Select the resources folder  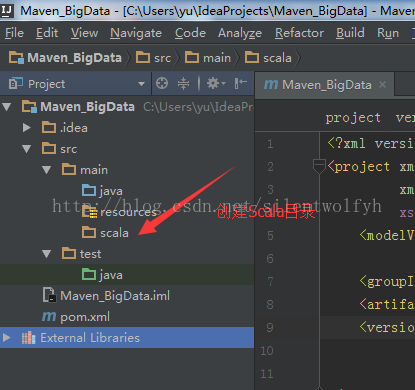128,212
